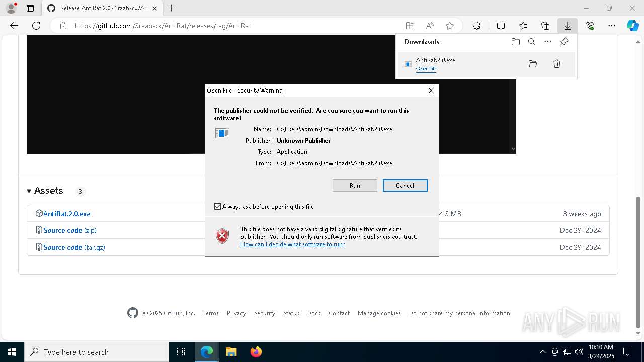Open the App available icon in address bar
The image size is (644, 362).
point(410,26)
